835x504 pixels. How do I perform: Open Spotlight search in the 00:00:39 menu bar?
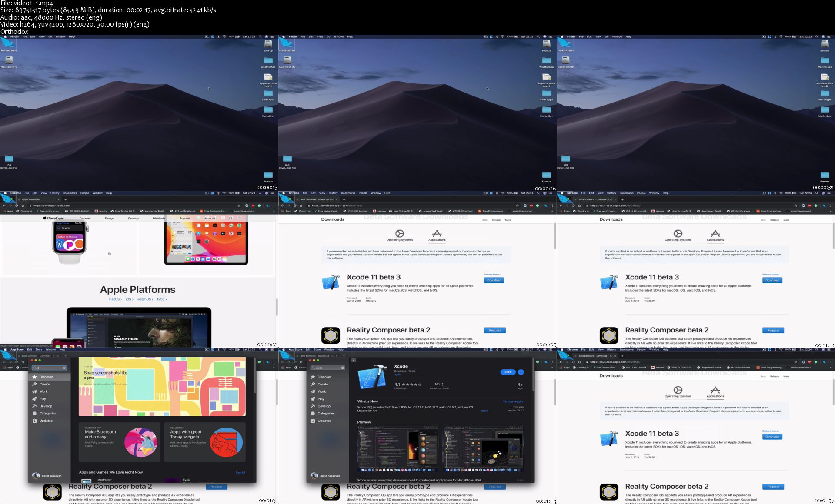817,36
